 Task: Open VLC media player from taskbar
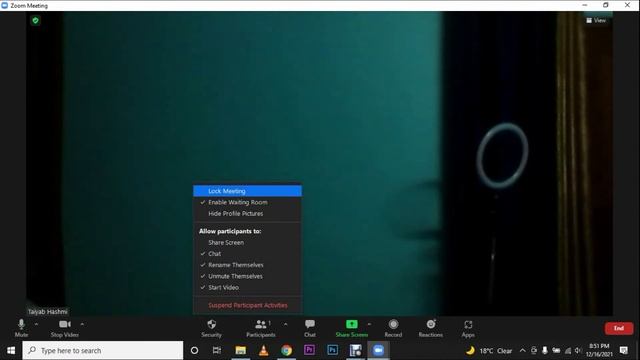(264, 351)
